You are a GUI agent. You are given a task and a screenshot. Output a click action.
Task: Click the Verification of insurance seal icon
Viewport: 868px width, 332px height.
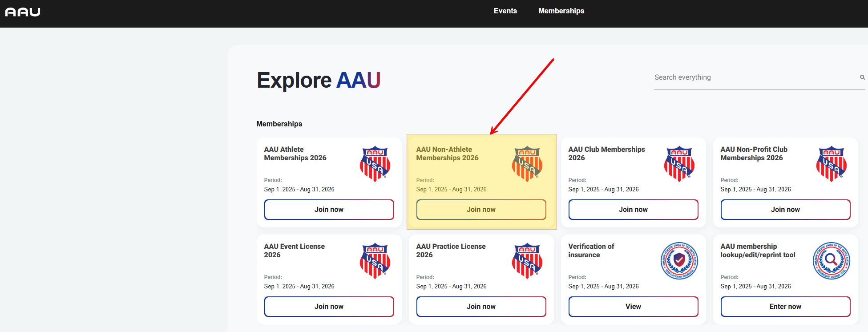tap(679, 261)
